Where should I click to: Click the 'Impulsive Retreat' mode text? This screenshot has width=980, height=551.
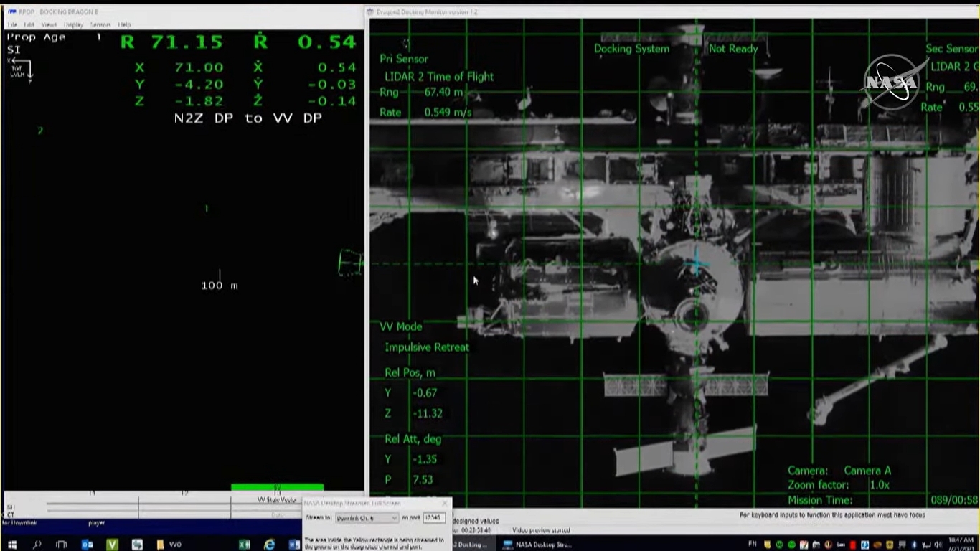coord(427,347)
